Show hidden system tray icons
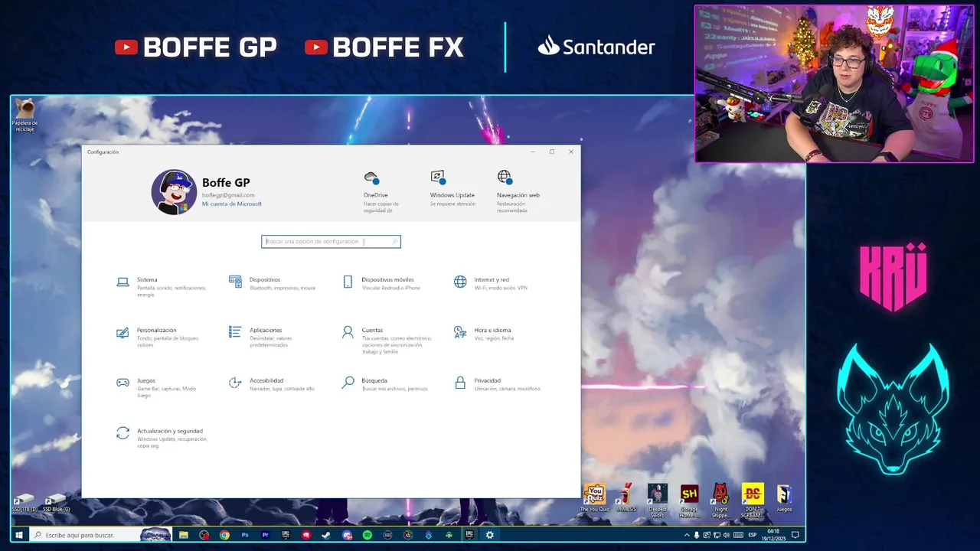The width and height of the screenshot is (980, 551). (x=687, y=535)
